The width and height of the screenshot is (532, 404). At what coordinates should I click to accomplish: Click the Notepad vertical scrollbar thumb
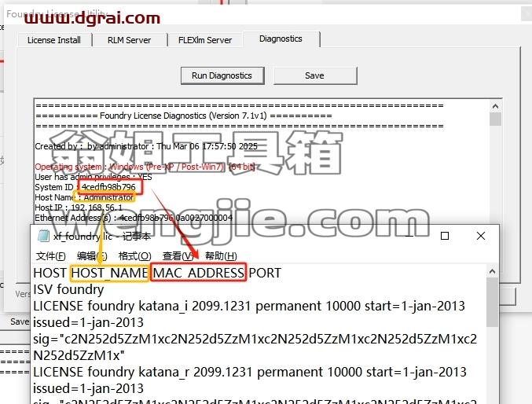click(x=492, y=302)
